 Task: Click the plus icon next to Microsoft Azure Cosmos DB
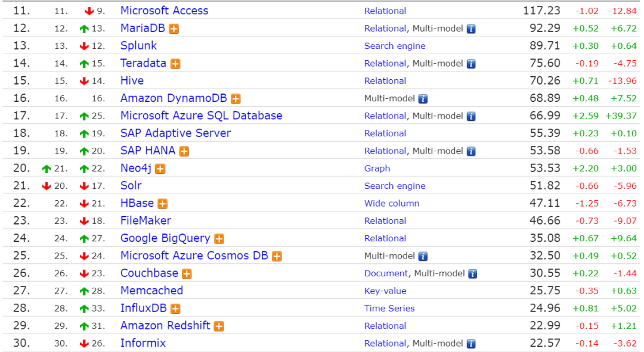pyautogui.click(x=277, y=256)
